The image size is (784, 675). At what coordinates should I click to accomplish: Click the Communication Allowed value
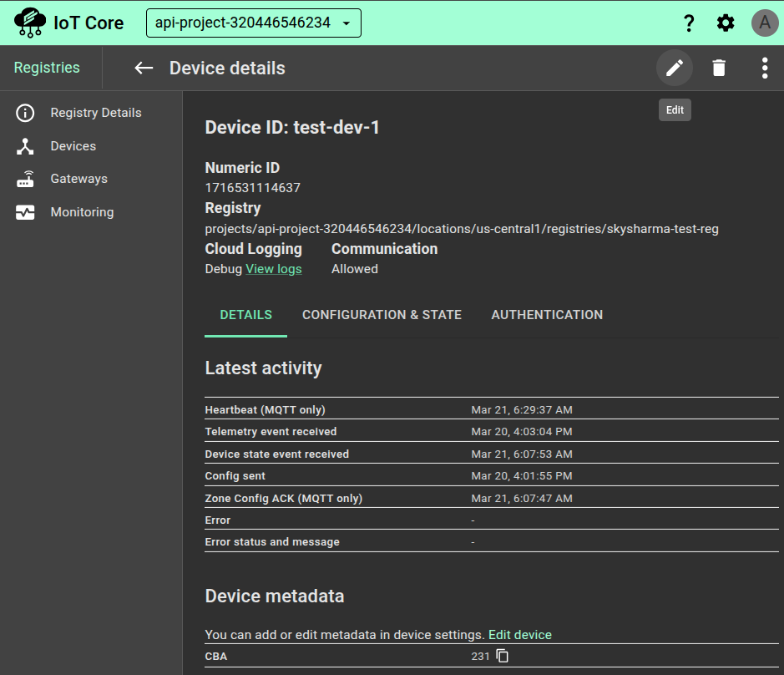click(355, 269)
